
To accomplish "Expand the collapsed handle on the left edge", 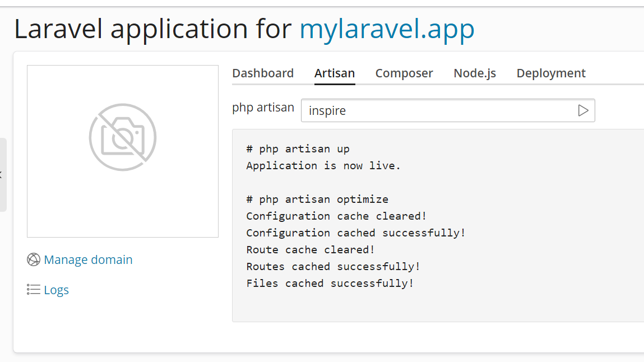I will (2, 174).
